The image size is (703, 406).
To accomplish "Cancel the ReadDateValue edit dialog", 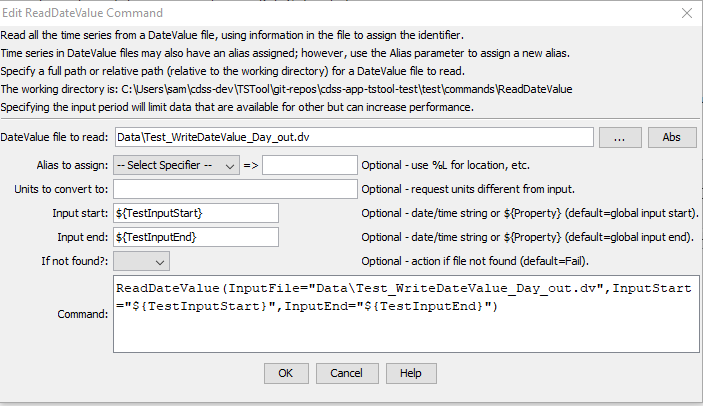I will click(347, 373).
